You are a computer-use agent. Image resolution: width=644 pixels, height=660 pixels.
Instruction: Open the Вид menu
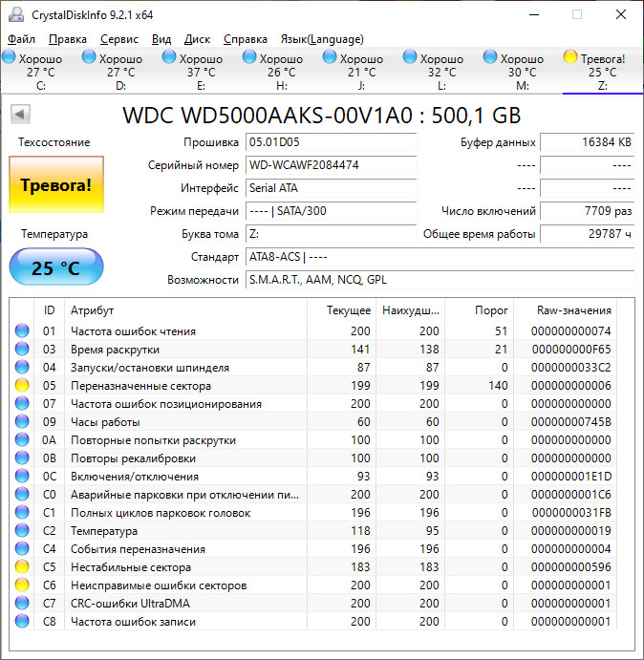161,39
